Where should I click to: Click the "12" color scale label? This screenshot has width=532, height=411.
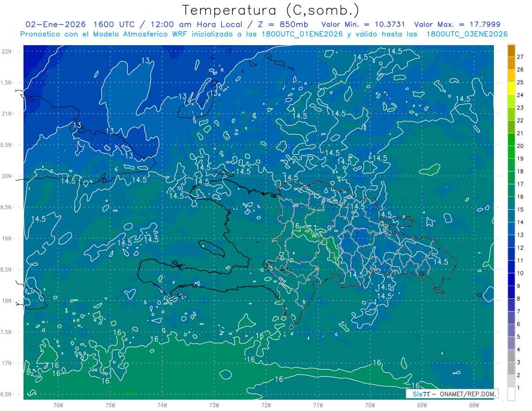[520, 247]
